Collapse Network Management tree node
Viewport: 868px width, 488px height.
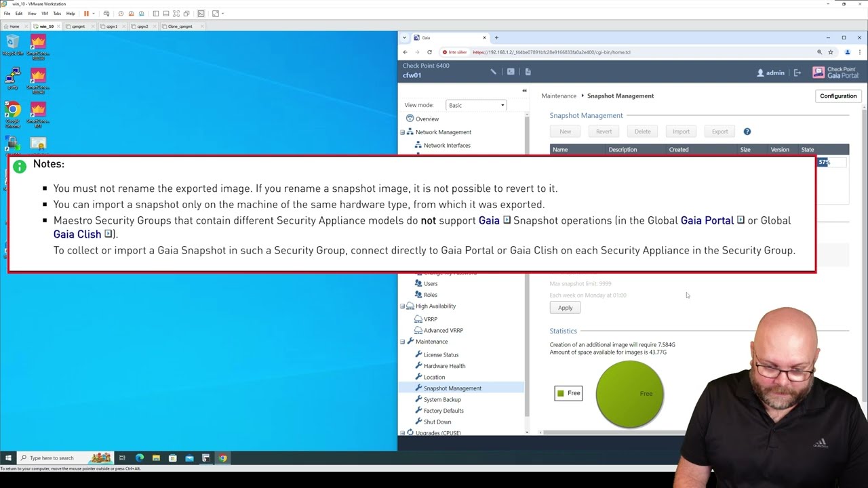click(402, 132)
